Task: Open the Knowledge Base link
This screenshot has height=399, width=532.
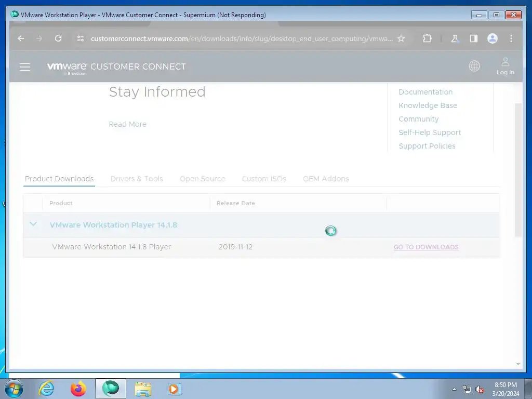Action: [x=428, y=105]
